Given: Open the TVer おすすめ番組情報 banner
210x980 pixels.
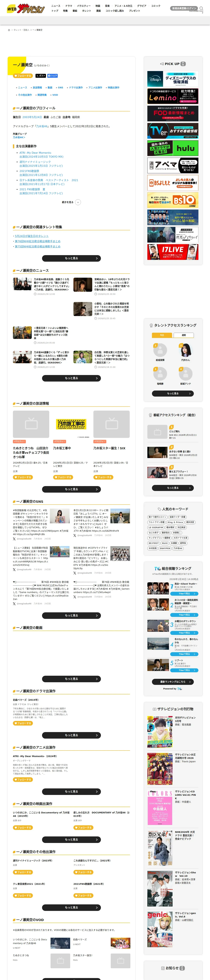Looking at the screenshot, I should pos(173,131).
